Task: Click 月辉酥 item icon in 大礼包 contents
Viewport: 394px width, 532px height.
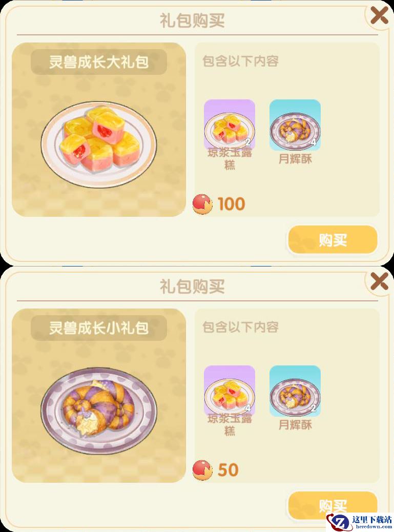Action: [x=295, y=125]
